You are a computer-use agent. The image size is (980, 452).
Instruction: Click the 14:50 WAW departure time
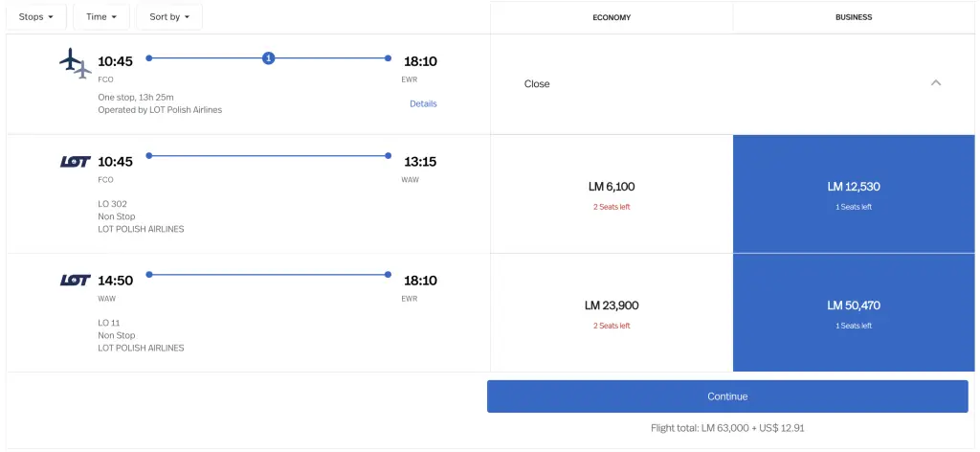point(115,281)
